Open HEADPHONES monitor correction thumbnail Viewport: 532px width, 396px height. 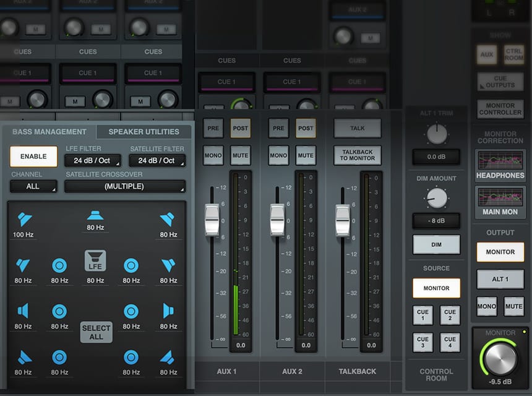(x=500, y=165)
